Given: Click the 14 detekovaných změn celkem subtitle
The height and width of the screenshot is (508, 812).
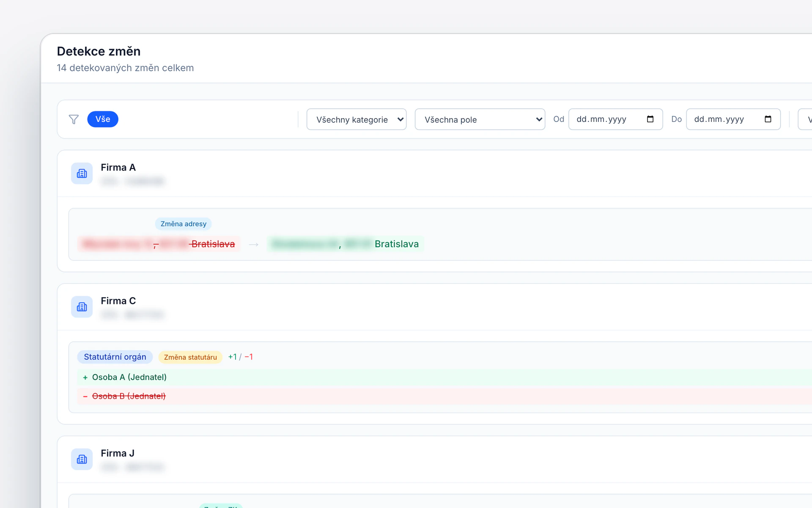Looking at the screenshot, I should coord(125,68).
